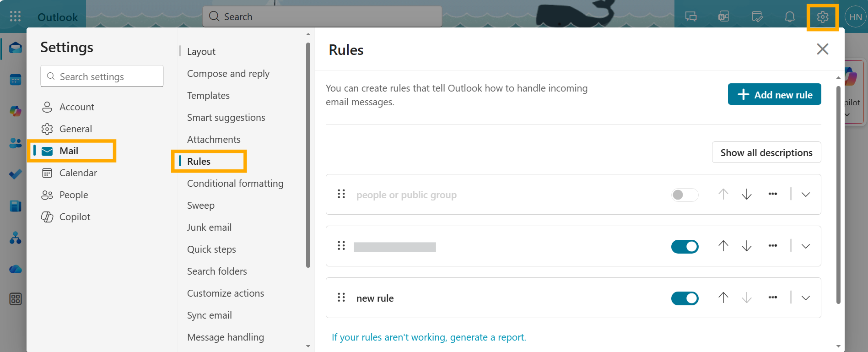
Task: Move 'new rule' up in the list
Action: [723, 298]
